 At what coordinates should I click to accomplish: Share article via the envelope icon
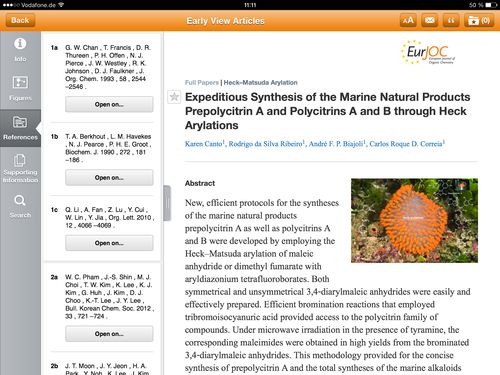click(x=430, y=21)
